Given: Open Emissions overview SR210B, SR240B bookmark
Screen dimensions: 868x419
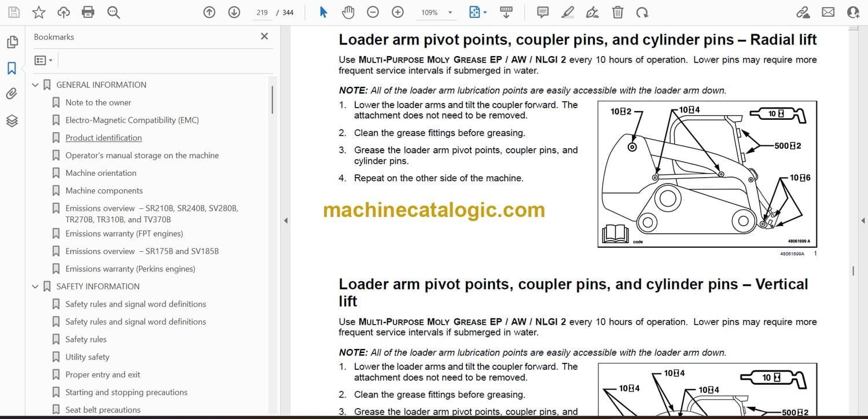Looking at the screenshot, I should (152, 214).
